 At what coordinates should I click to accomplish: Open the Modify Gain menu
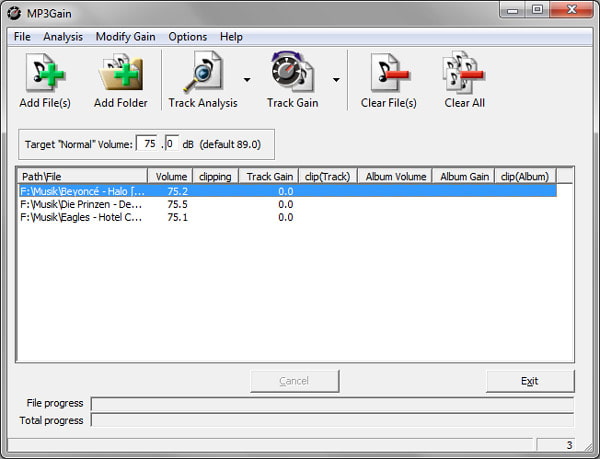click(125, 37)
